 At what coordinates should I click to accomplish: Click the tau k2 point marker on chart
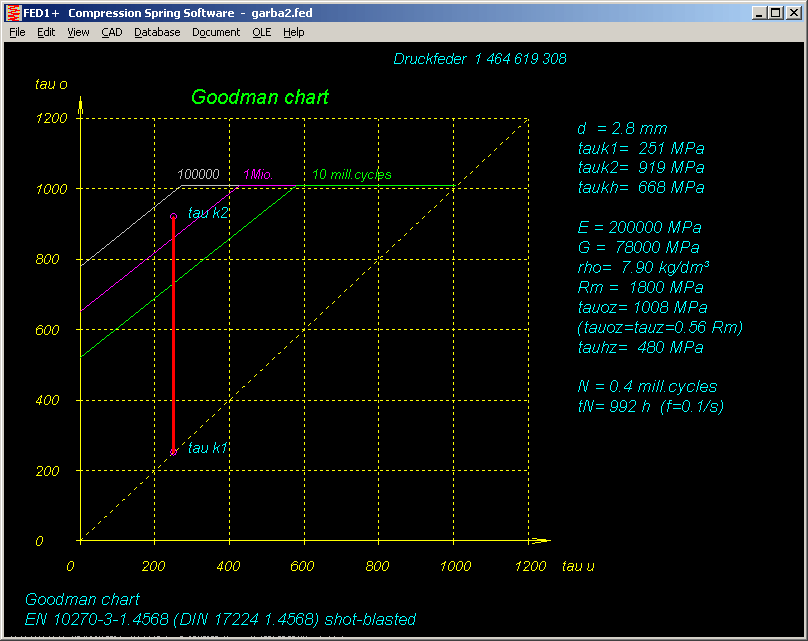point(173,216)
